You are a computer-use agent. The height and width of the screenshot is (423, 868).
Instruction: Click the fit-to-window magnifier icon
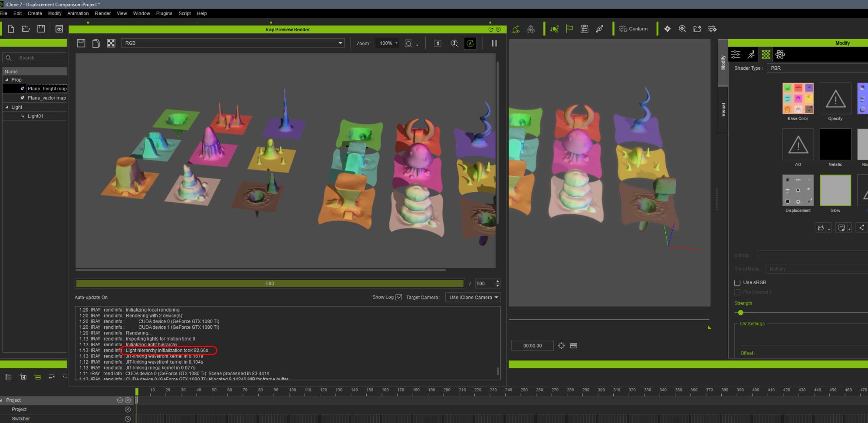point(408,43)
